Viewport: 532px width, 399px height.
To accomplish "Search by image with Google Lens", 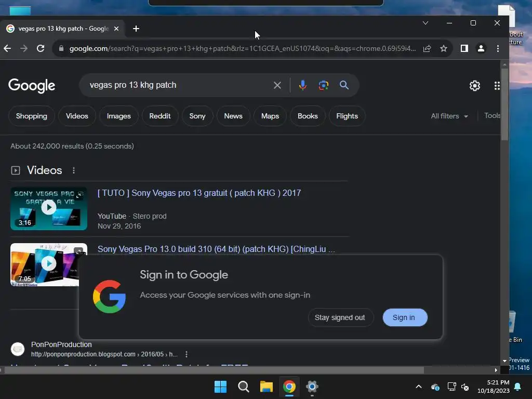I will click(323, 85).
